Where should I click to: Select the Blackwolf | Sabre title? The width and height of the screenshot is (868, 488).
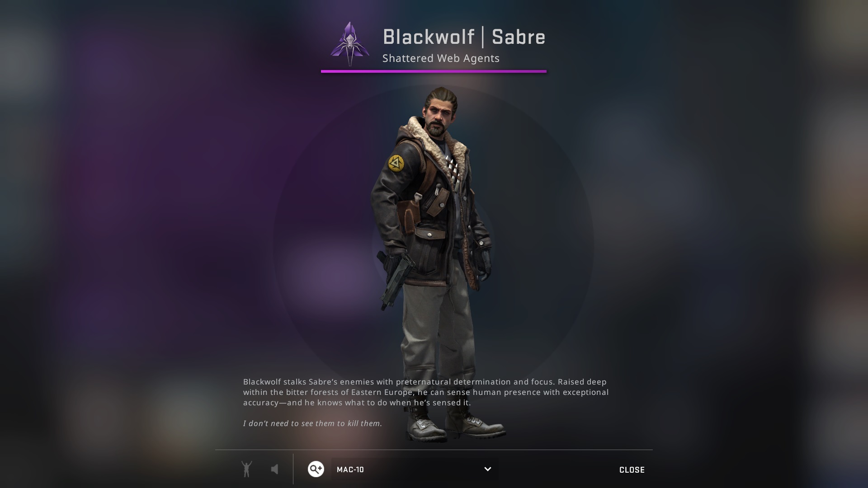point(464,37)
